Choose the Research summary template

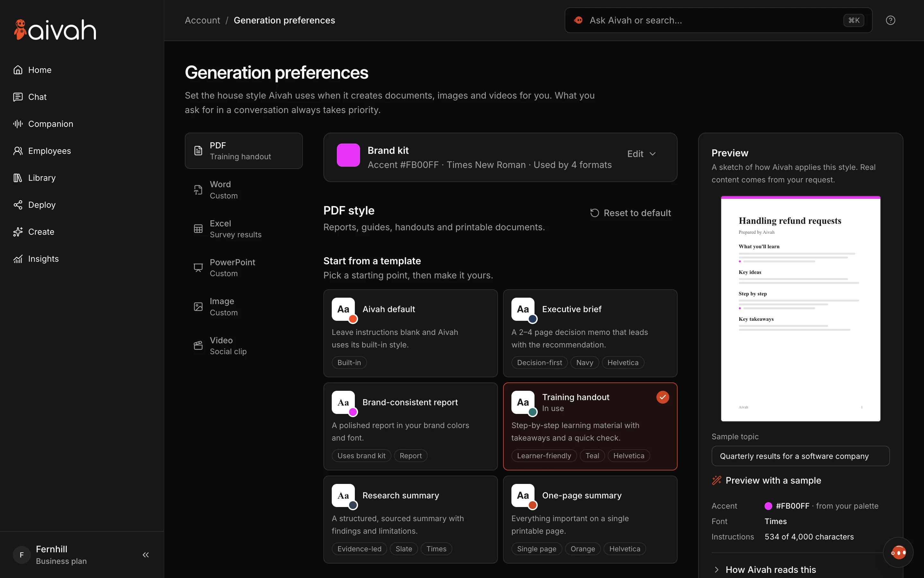coord(410,520)
